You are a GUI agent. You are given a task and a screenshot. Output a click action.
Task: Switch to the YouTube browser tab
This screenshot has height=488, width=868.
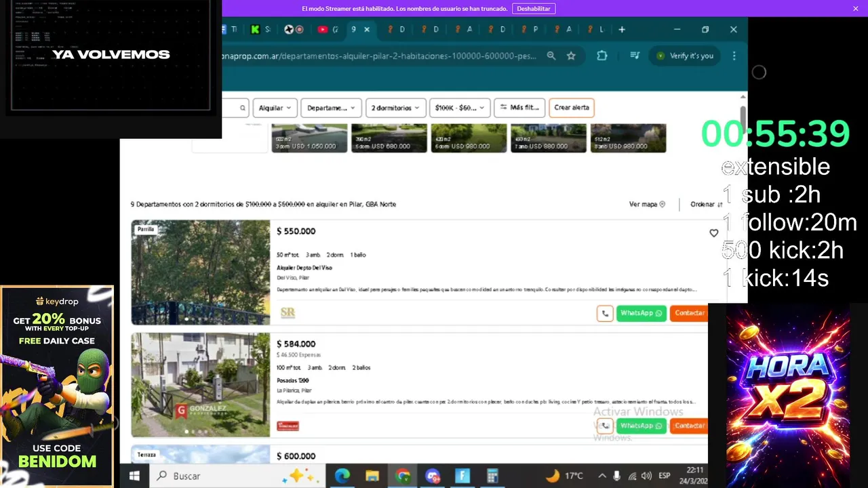coord(328,29)
